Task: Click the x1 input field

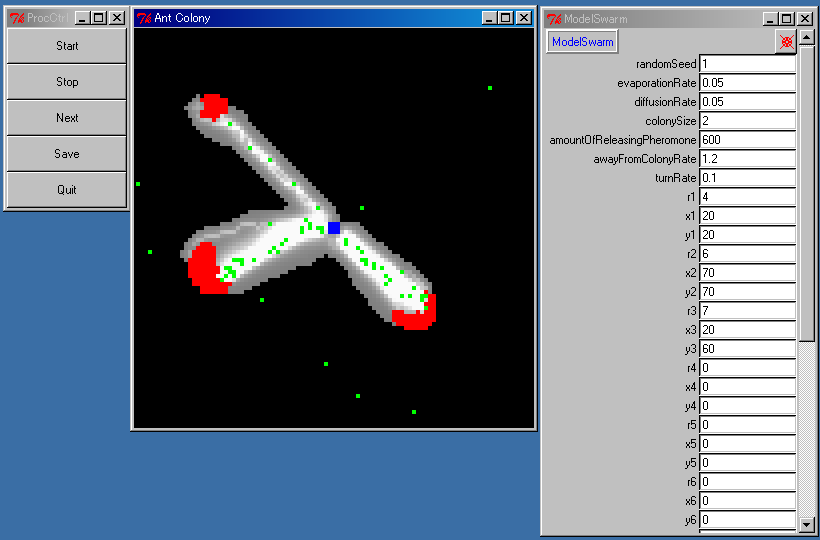Action: click(747, 215)
